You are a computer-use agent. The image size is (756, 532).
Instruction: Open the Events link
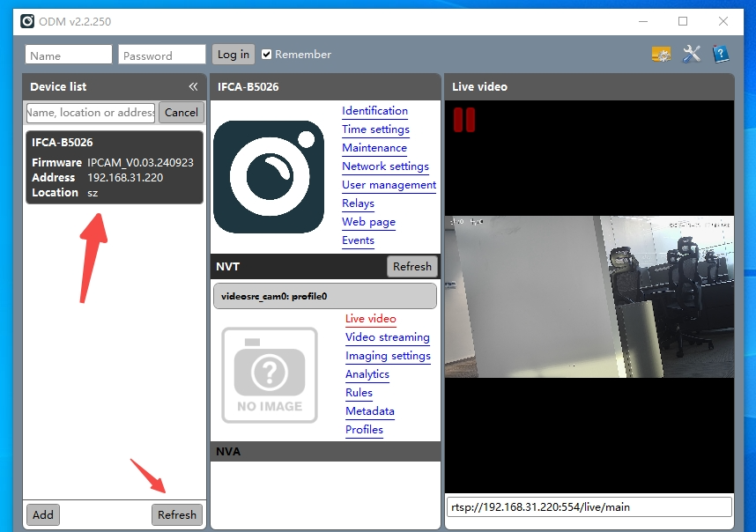[x=358, y=240]
